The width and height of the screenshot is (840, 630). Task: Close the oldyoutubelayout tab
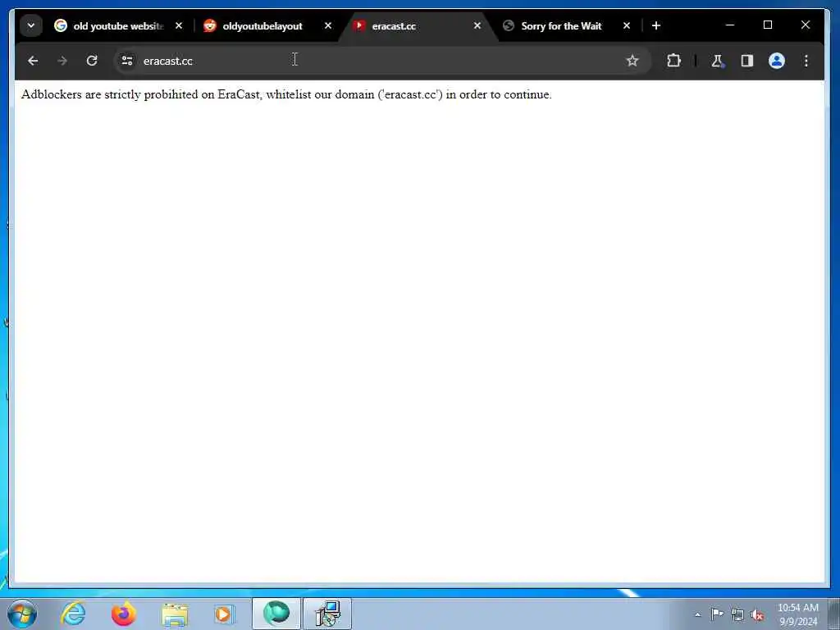(x=328, y=25)
